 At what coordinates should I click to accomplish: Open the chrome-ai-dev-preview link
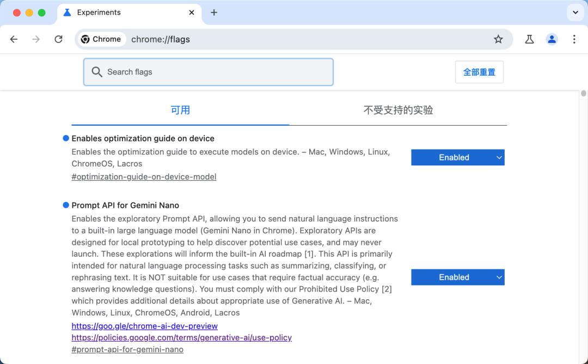click(x=144, y=326)
